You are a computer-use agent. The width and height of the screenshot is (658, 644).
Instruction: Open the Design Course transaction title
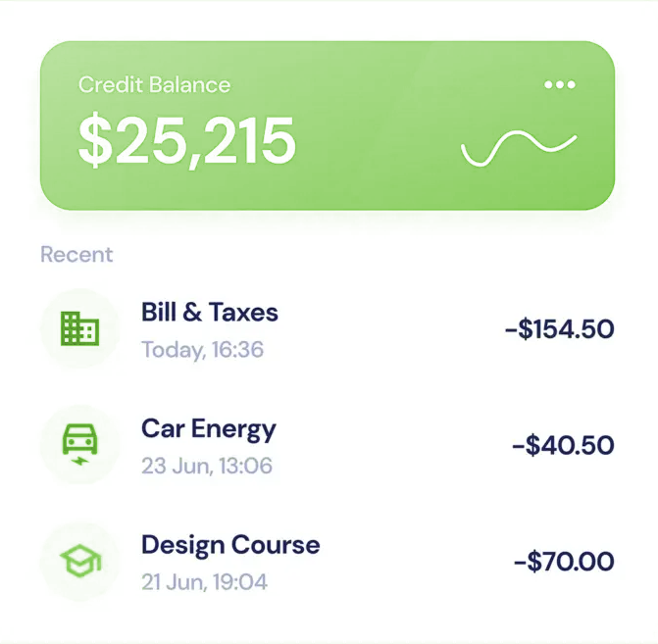[230, 544]
